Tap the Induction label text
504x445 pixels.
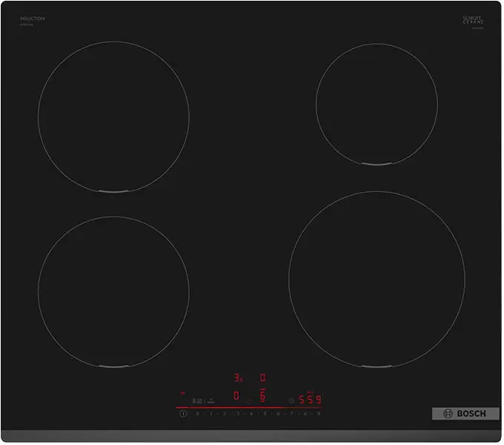click(x=32, y=19)
